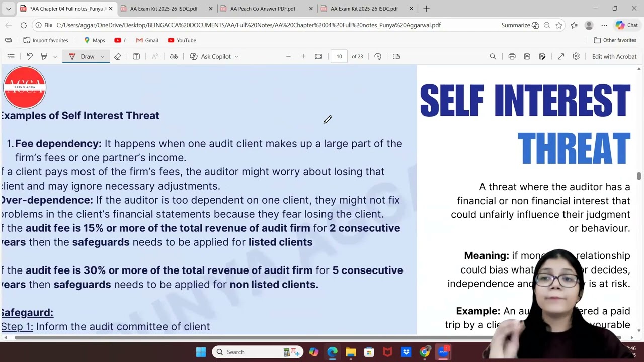Open the browser profile avatar
Viewport: 644px width, 362px height.
tap(589, 25)
